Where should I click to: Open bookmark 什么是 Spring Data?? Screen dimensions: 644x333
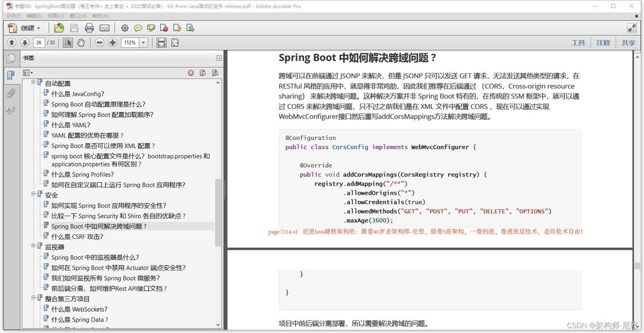click(80, 319)
